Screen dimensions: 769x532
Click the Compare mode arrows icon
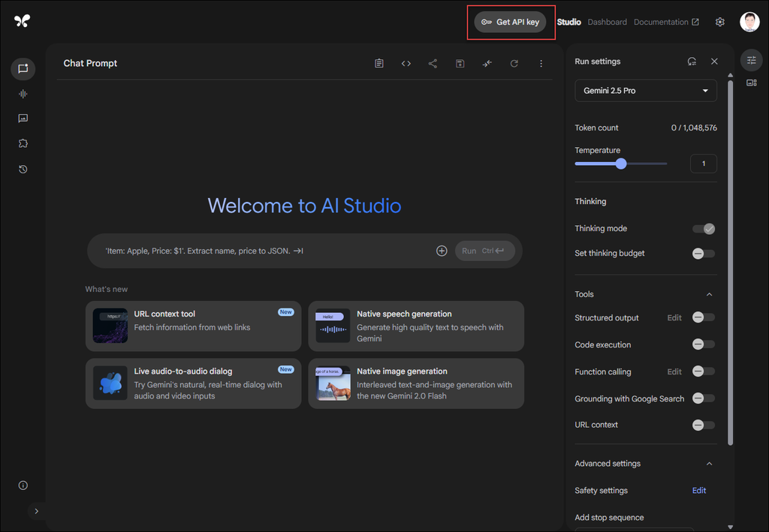pos(487,63)
